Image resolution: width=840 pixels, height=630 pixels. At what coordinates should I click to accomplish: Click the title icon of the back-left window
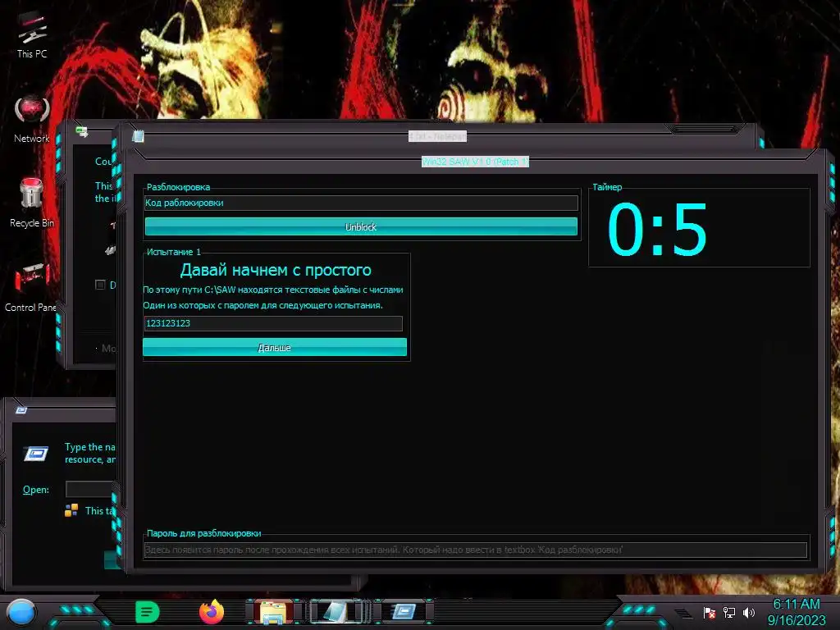click(x=82, y=131)
